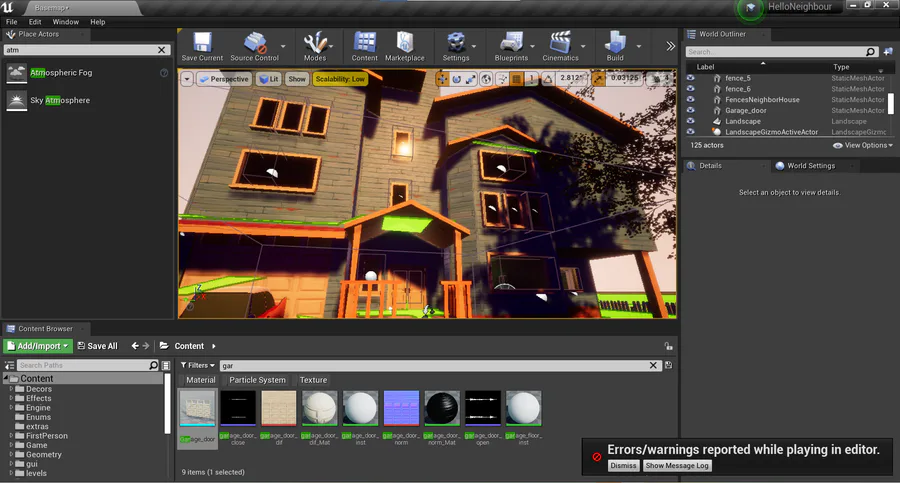Toggle scale snapping in viewport toolbar
The height and width of the screenshot is (483, 900).
599,79
